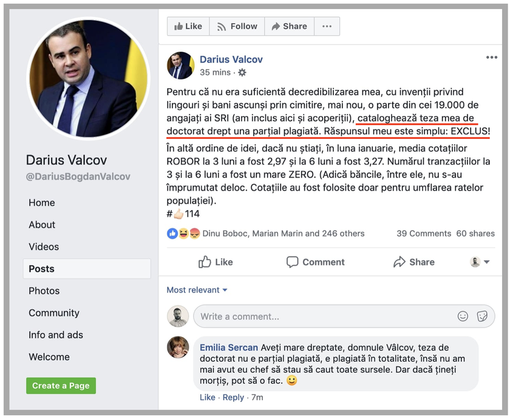Click the post privacy gear icon

[242, 73]
